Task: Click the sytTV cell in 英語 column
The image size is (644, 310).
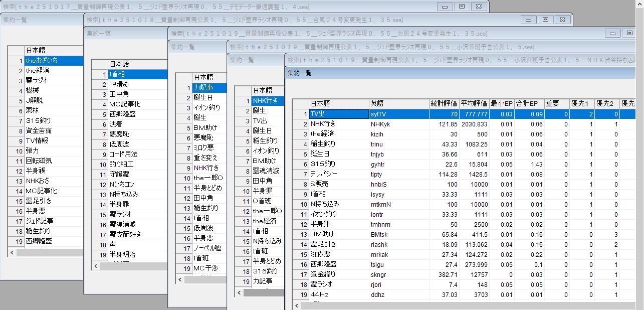Action: pos(399,114)
